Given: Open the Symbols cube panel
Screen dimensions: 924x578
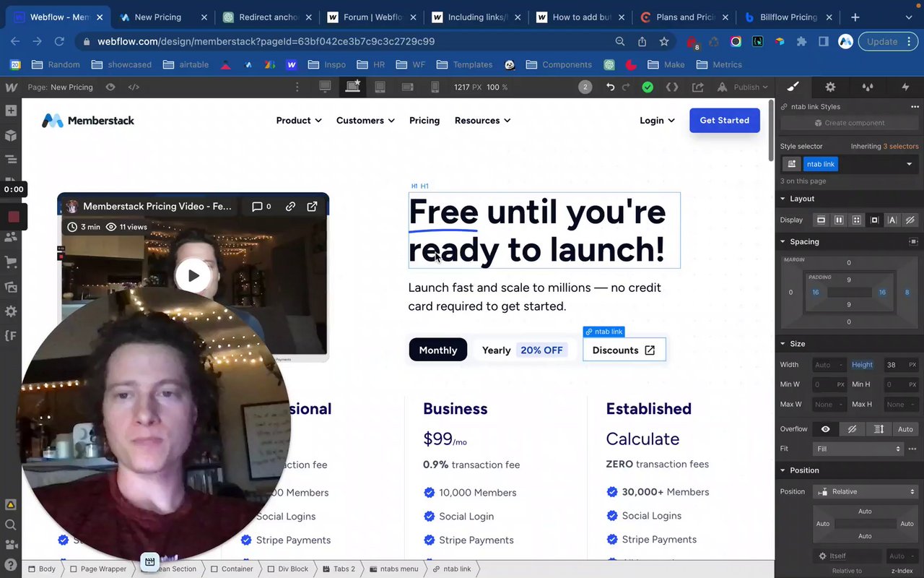Looking at the screenshot, I should click(x=11, y=135).
